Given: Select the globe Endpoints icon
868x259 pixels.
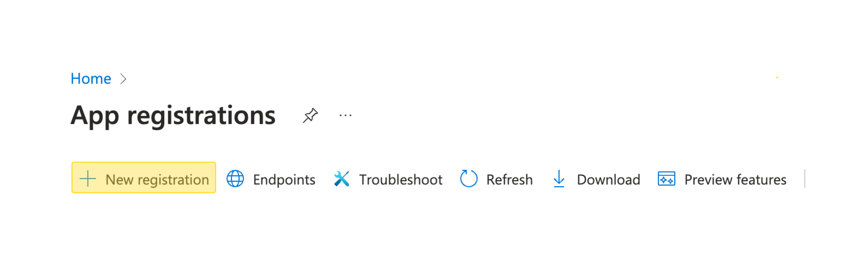Looking at the screenshot, I should 236,179.
